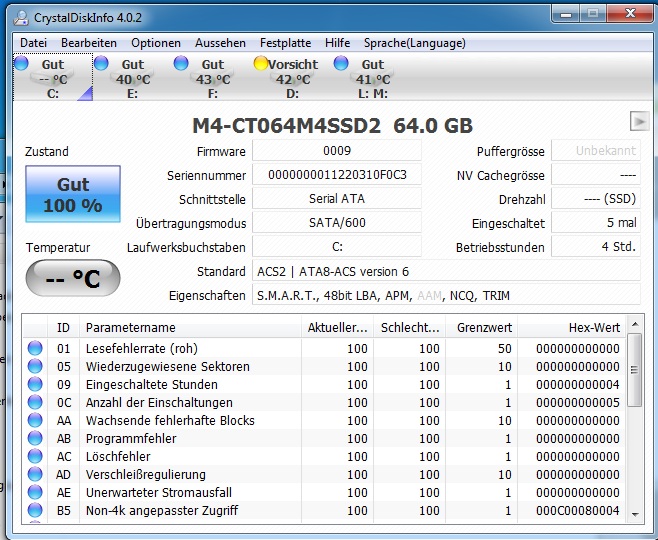Click the Firmware field 0009
Image resolution: width=658 pixels, height=540 pixels.
(x=337, y=151)
